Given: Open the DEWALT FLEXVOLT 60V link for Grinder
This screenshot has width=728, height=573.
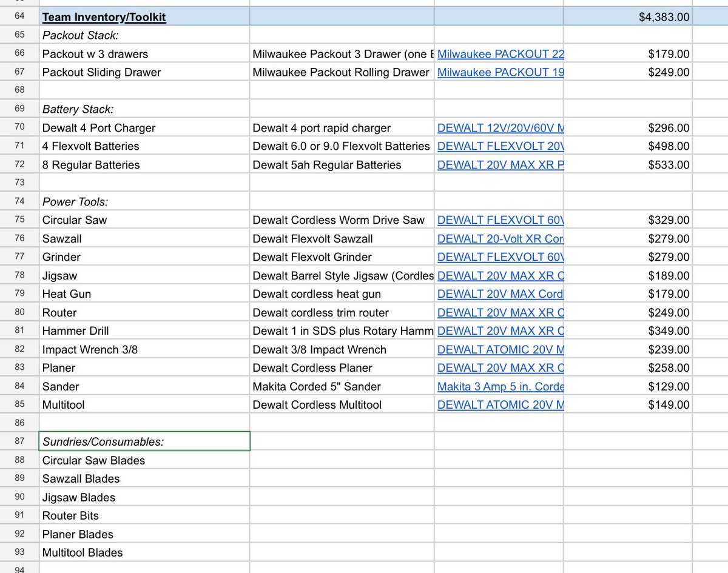Looking at the screenshot, I should [500, 257].
